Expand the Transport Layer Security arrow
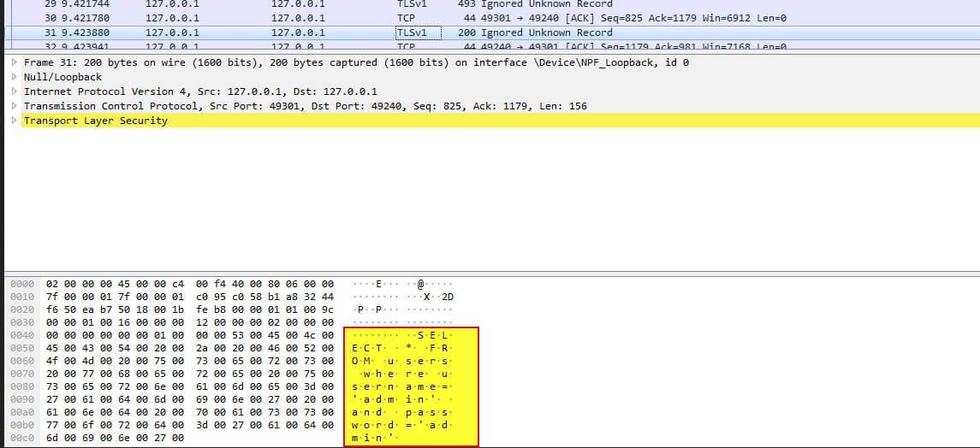Viewport: 980px width, 448px height. [15, 121]
